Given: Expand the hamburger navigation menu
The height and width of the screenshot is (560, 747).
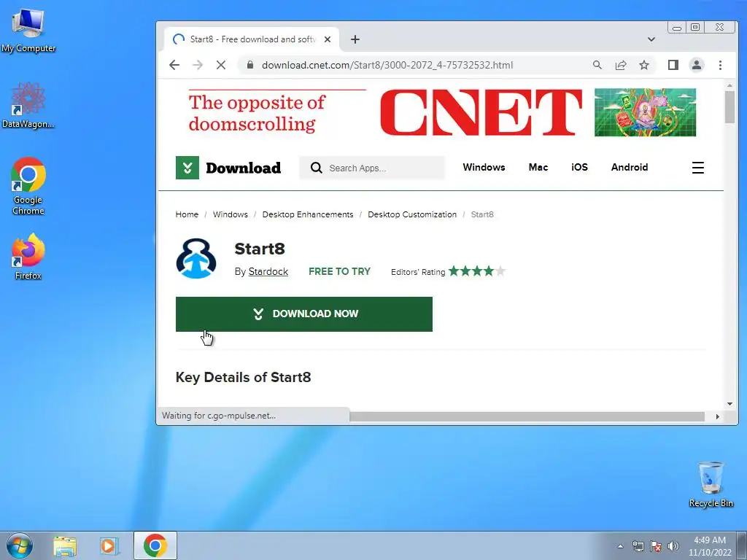Looking at the screenshot, I should pos(698,168).
